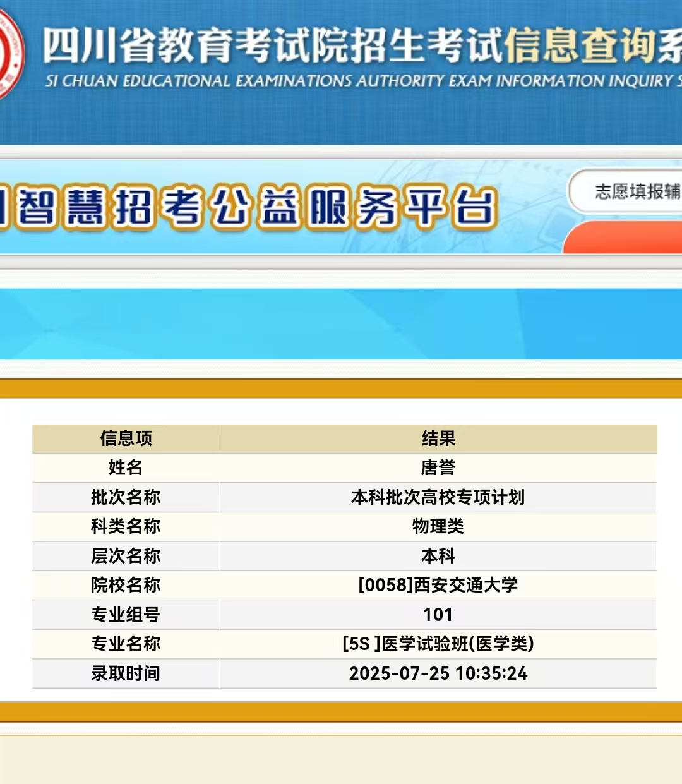Select the value [5S ]医学试验班(医学类)
This screenshot has height=784, width=682.
438,644
